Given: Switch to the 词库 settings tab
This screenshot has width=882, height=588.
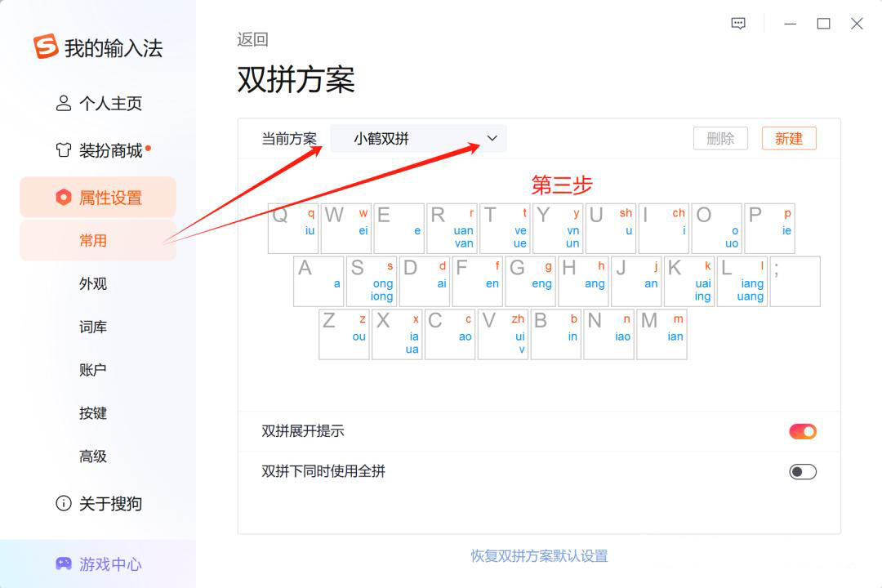Looking at the screenshot, I should tap(93, 327).
